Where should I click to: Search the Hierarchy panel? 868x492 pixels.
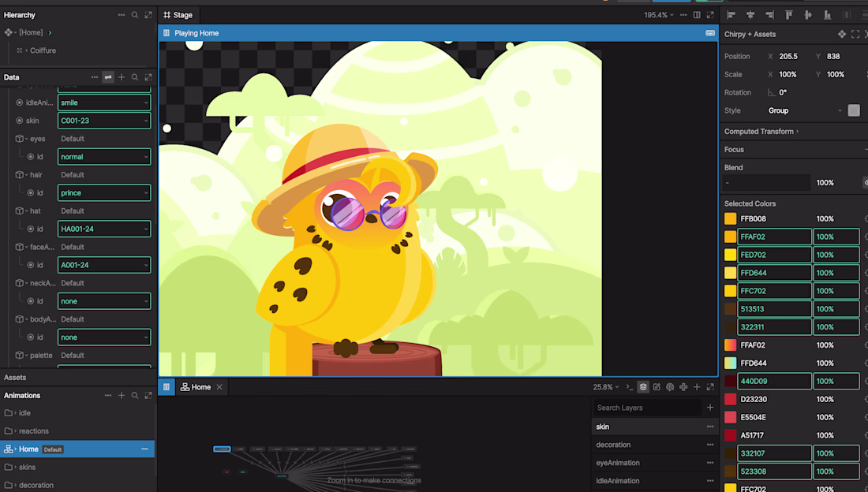coord(134,15)
